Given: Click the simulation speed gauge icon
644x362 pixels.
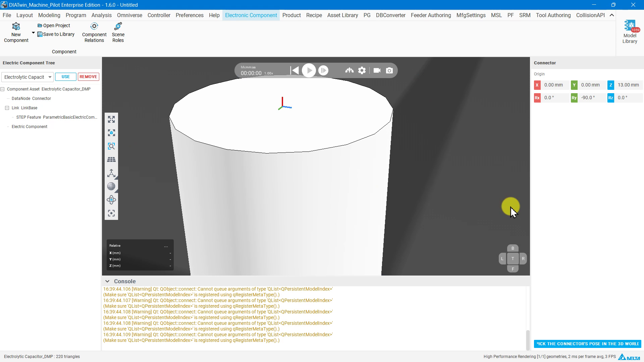Looking at the screenshot, I should tap(350, 70).
